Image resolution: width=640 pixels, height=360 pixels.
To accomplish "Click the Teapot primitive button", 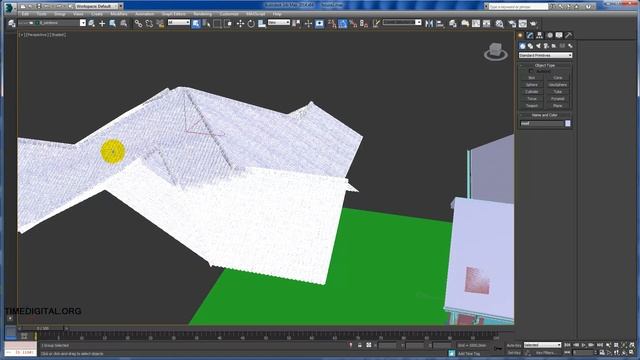I will (x=531, y=106).
